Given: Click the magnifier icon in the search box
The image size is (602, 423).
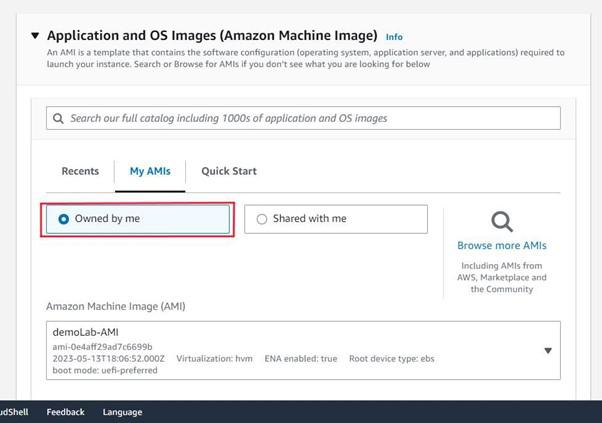Looking at the screenshot, I should point(59,118).
